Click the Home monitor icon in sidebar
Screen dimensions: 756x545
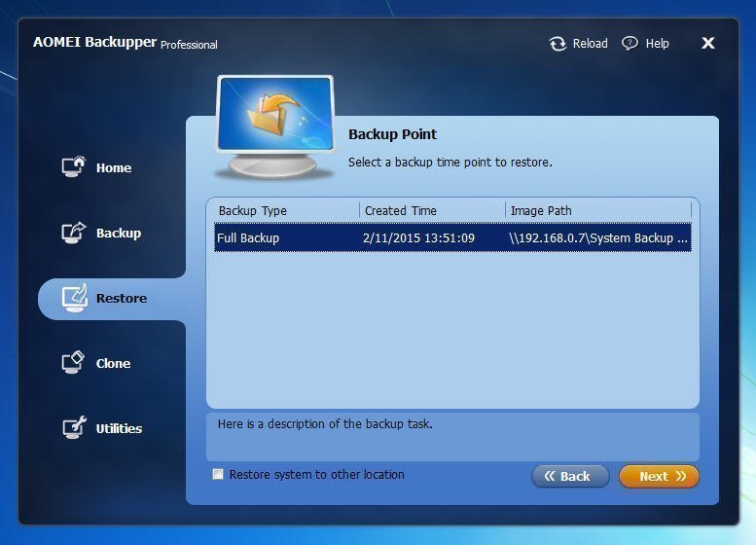click(73, 166)
